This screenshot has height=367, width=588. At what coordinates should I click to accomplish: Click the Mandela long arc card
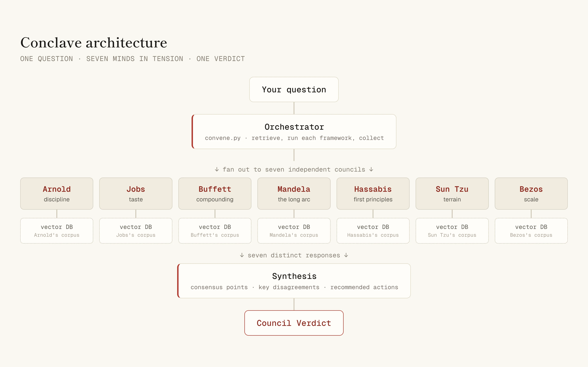294,193
